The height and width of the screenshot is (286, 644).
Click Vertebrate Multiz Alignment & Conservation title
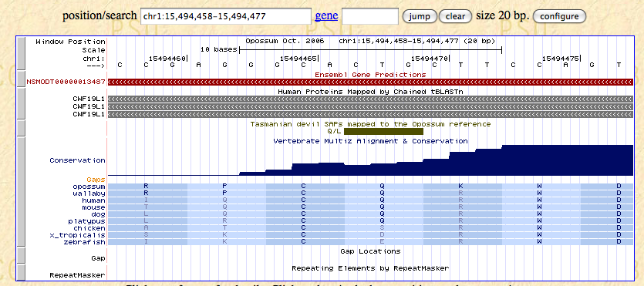pos(370,141)
